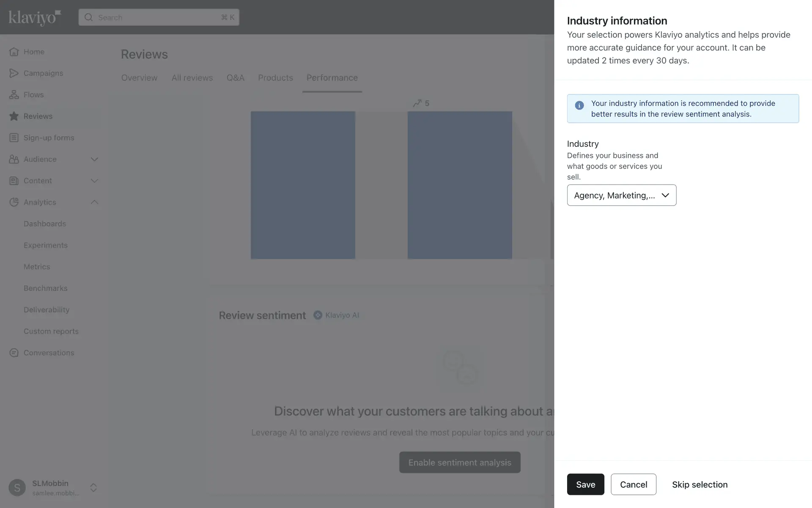The width and height of the screenshot is (812, 508).
Task: Click the Klaviyo AI badge icon
Action: (x=318, y=315)
